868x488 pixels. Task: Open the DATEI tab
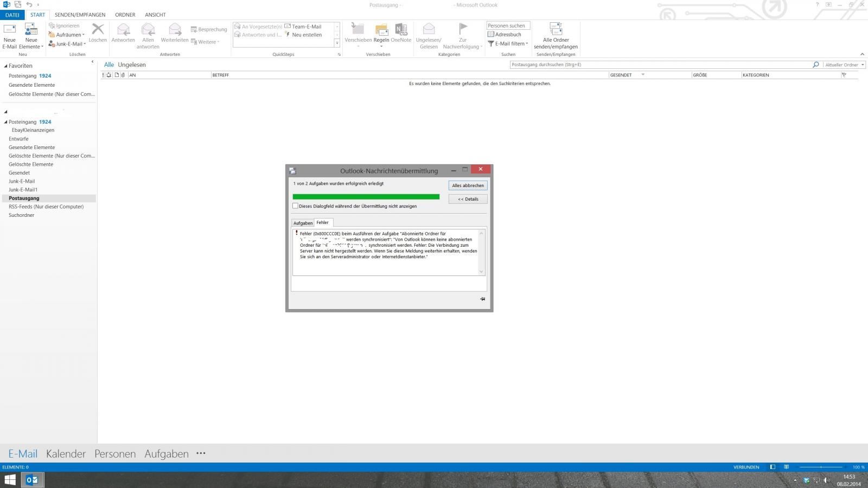(x=12, y=15)
